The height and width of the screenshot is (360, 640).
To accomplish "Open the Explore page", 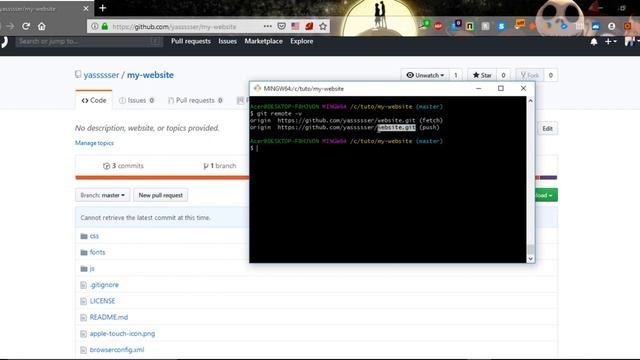I will [x=302, y=41].
